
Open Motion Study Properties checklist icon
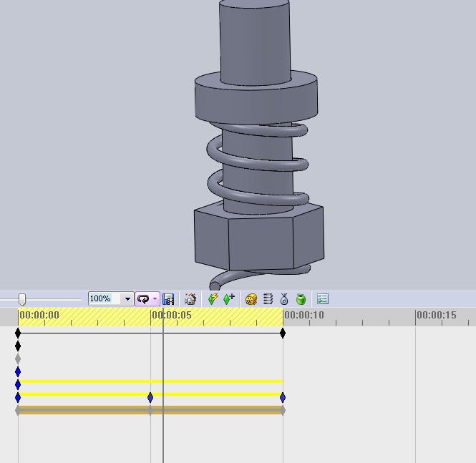tap(323, 299)
